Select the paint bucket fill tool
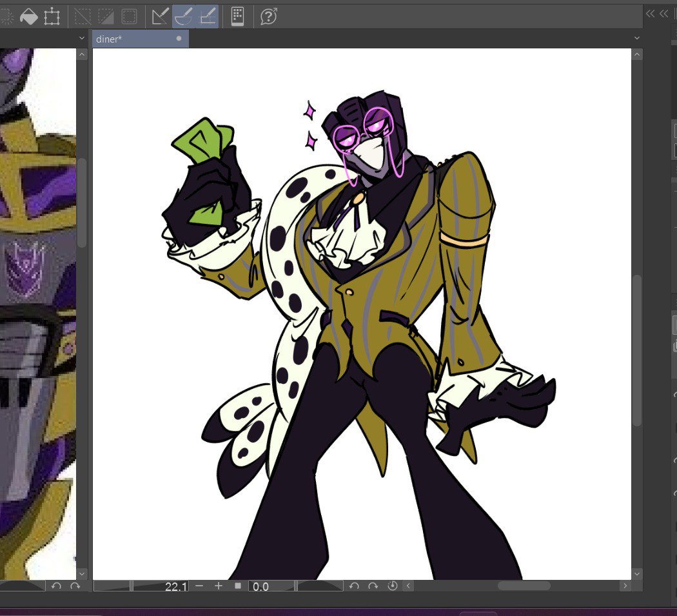This screenshot has height=616, width=677. [x=28, y=16]
